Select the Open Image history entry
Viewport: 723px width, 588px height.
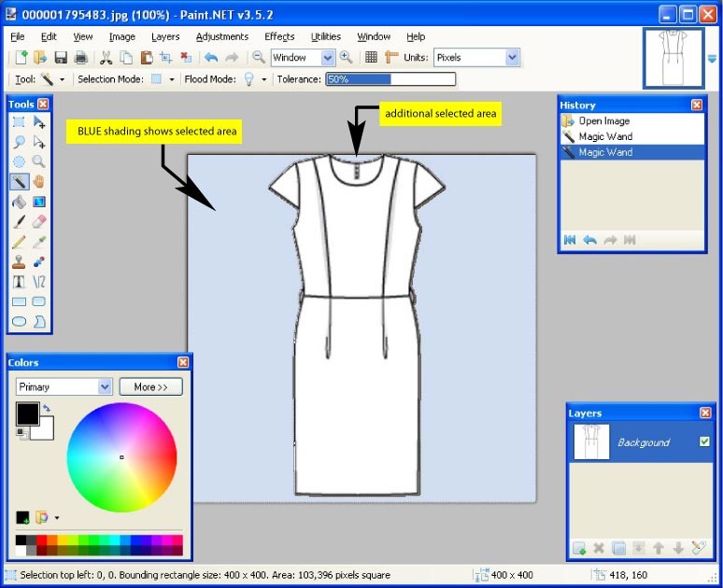pos(603,120)
